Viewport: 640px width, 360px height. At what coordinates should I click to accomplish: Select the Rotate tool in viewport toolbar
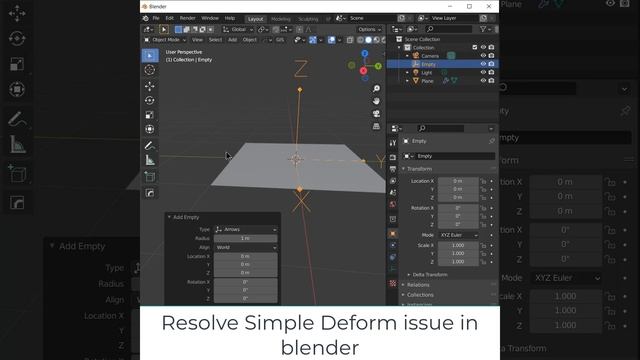150,100
